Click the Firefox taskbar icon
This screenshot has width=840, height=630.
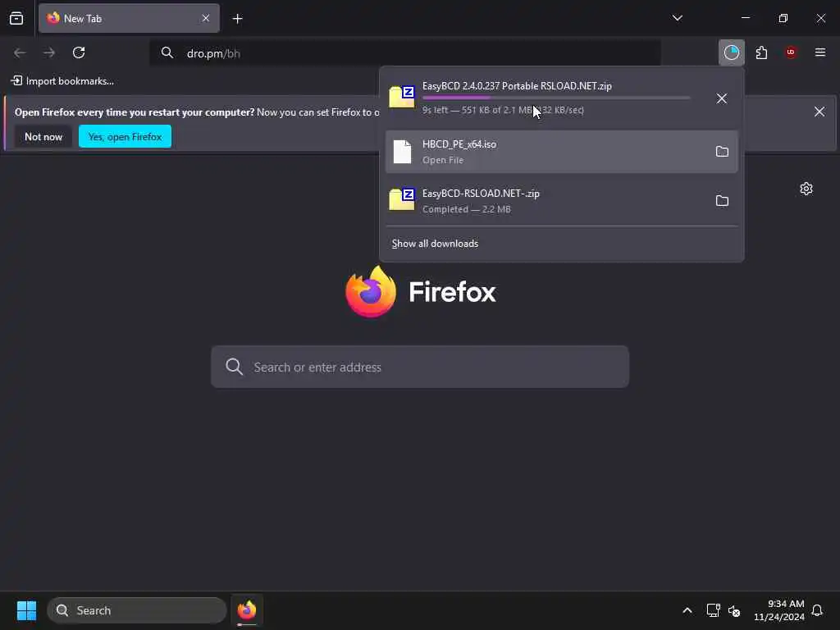tap(247, 610)
